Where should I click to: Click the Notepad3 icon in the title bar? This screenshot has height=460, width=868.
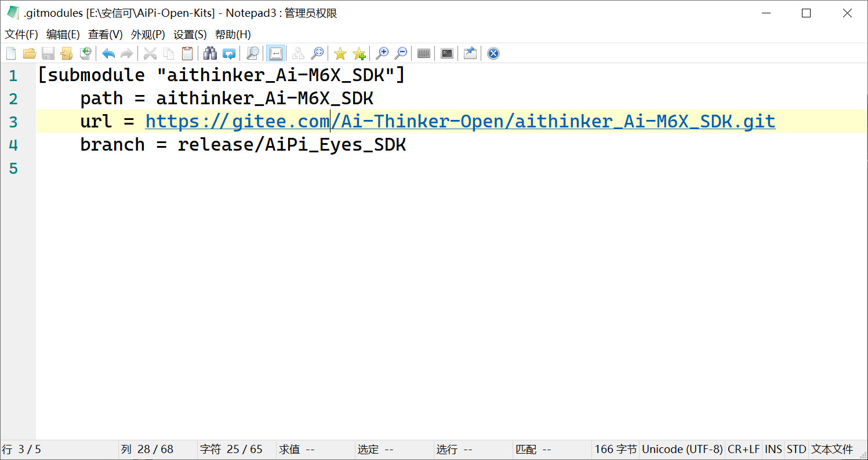[13, 13]
